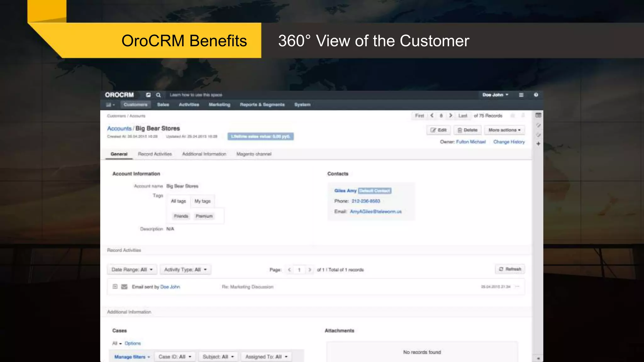
Task: Switch to the Record Activities tab
Action: (155, 154)
